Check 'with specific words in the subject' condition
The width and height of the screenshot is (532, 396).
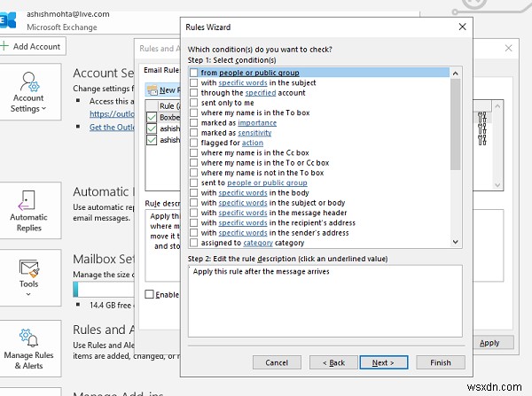pos(193,82)
